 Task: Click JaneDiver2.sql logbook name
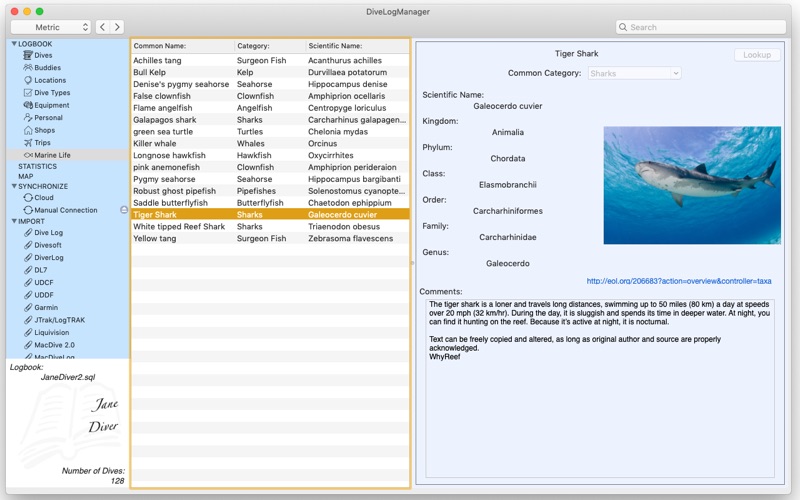[x=68, y=377]
